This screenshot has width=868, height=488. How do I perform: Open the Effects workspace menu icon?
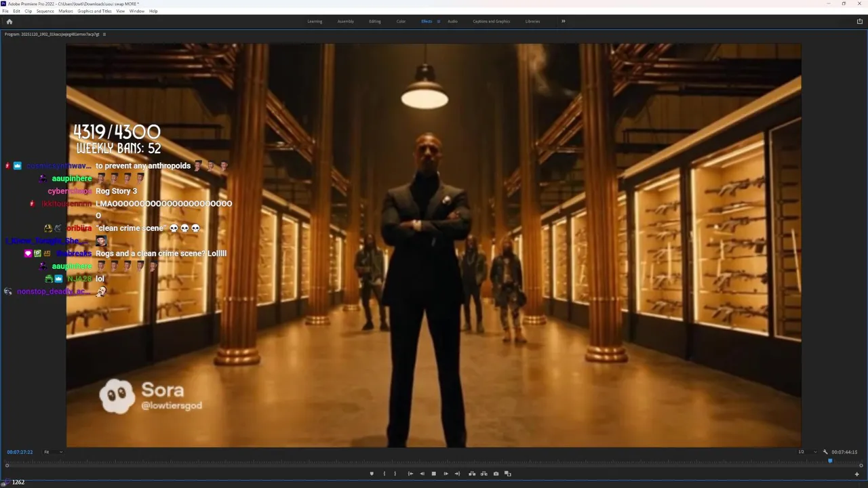[438, 22]
